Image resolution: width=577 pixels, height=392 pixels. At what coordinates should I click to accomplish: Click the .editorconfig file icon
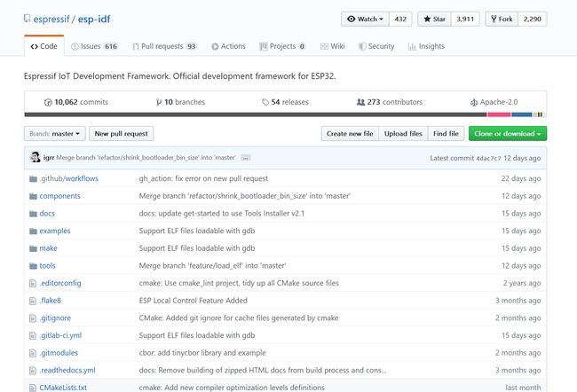[x=33, y=283]
